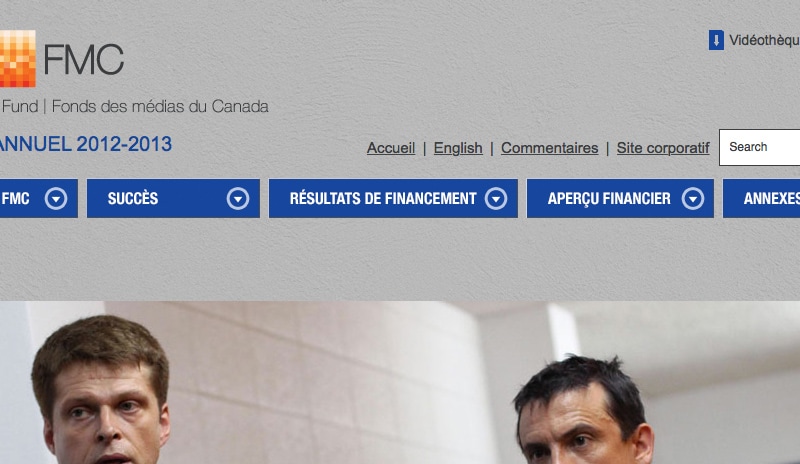Open the Vidéothèque link text
The height and width of the screenshot is (464, 800).
click(x=764, y=40)
